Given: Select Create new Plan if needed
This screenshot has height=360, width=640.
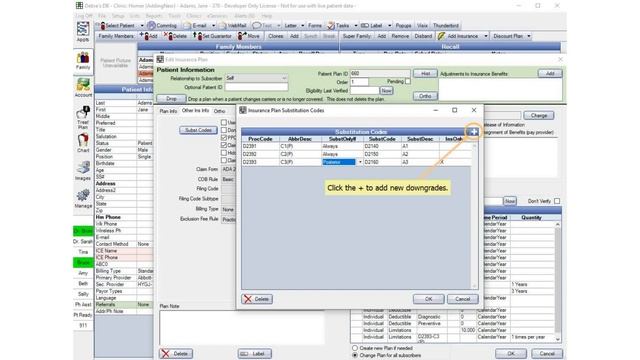Looking at the screenshot, I should pos(355,348).
